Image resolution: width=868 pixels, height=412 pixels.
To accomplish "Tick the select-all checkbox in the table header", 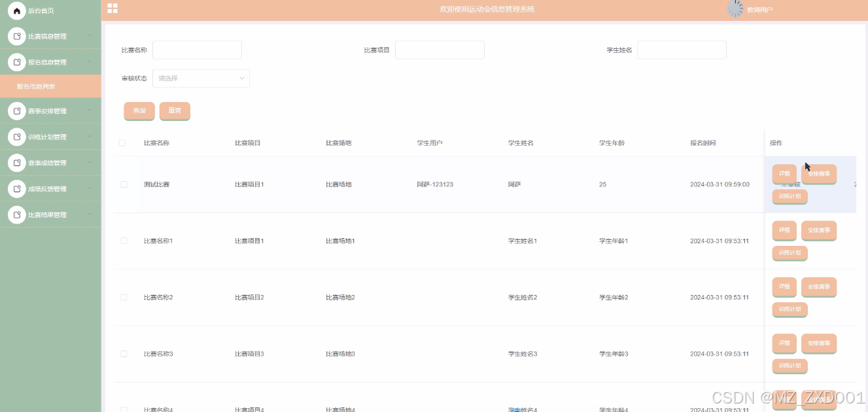I will (122, 143).
